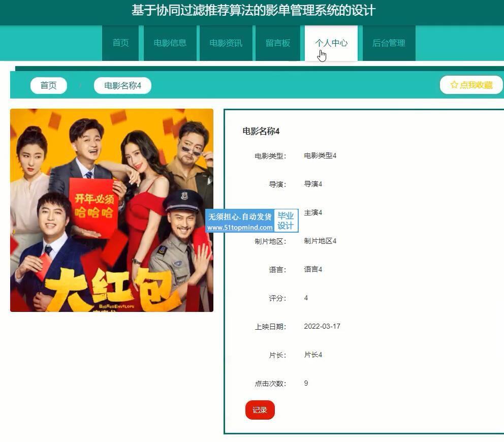Select the 制片地区4 value text

click(x=320, y=241)
